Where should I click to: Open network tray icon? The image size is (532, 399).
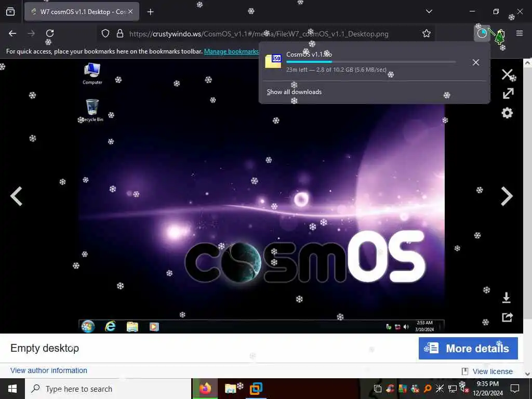[x=453, y=389]
